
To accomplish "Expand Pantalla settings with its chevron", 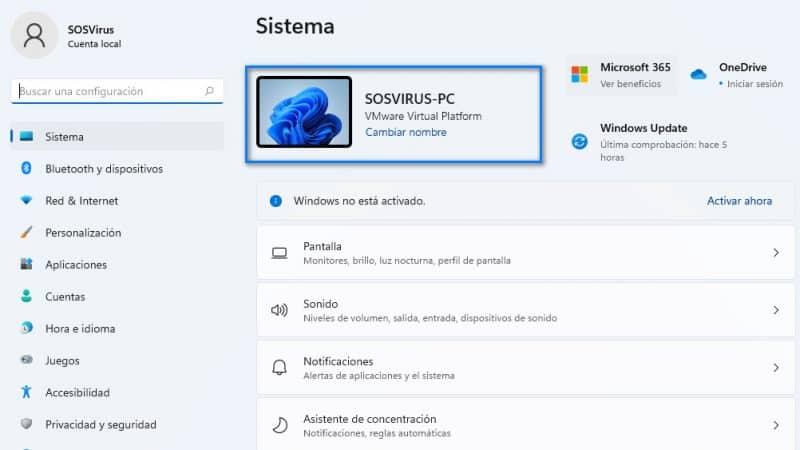I will tap(776, 253).
